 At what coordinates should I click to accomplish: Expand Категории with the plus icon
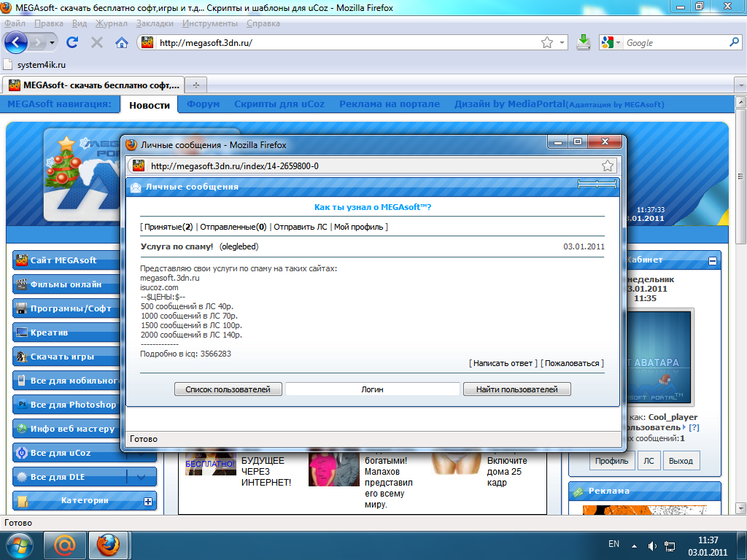point(148,501)
